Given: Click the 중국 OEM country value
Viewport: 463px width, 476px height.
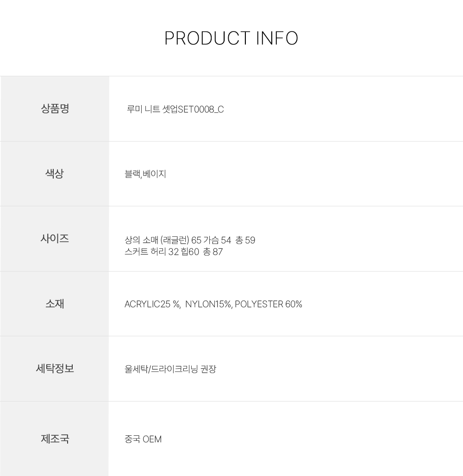Looking at the screenshot, I should click(x=143, y=439).
